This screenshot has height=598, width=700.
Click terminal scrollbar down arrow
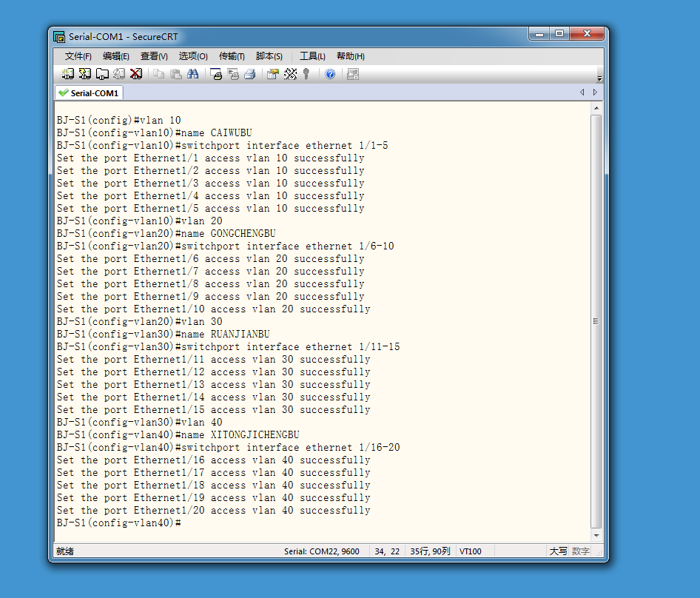click(596, 535)
